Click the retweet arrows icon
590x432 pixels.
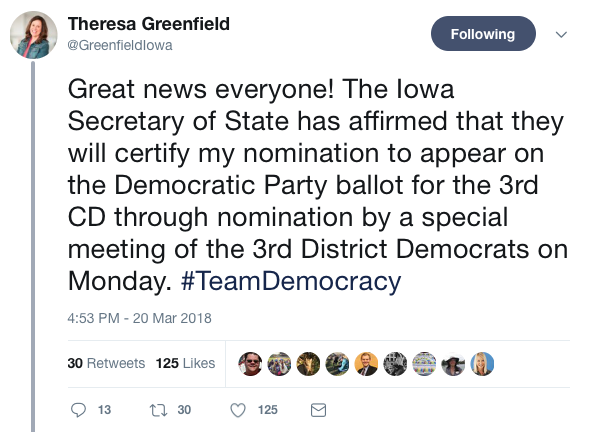click(158, 410)
